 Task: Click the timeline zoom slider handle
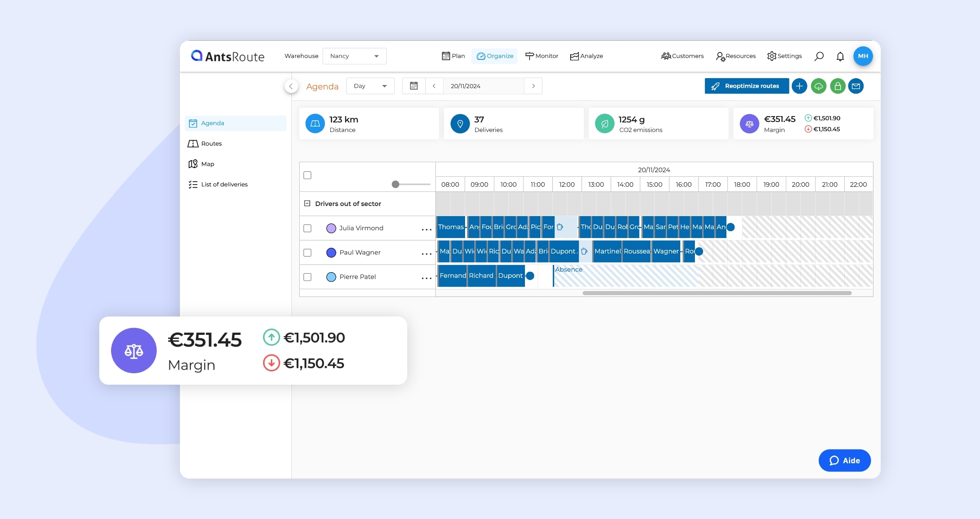pyautogui.click(x=396, y=184)
